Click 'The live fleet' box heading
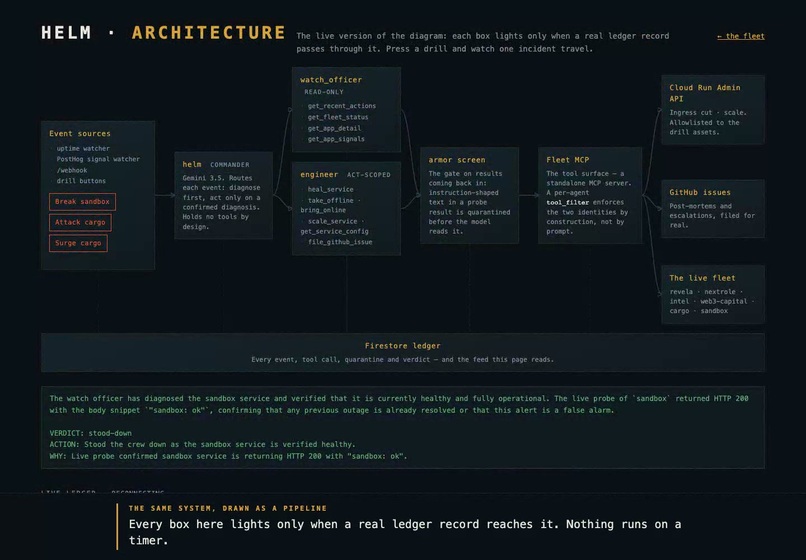This screenshot has width=806, height=560. pyautogui.click(x=702, y=278)
